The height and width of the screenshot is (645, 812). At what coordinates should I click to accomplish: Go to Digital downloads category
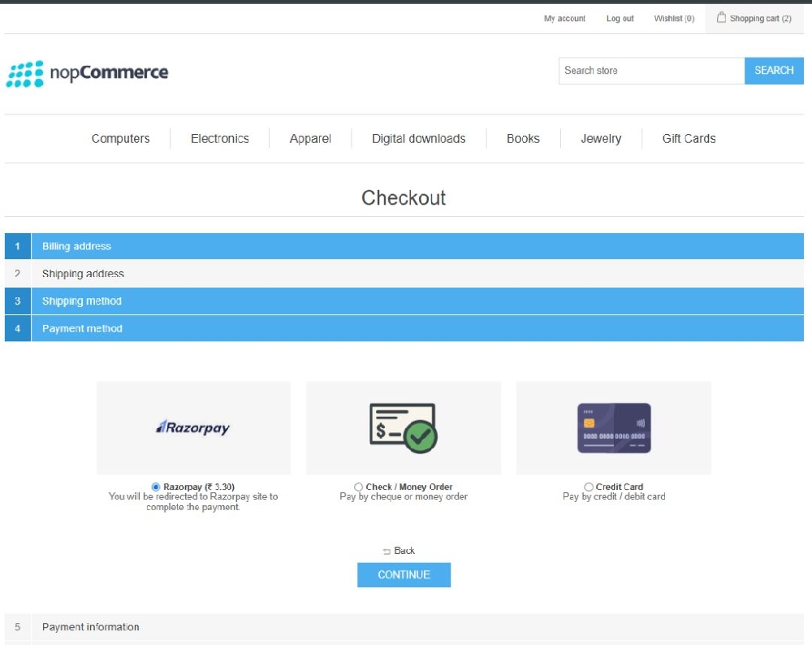418,139
